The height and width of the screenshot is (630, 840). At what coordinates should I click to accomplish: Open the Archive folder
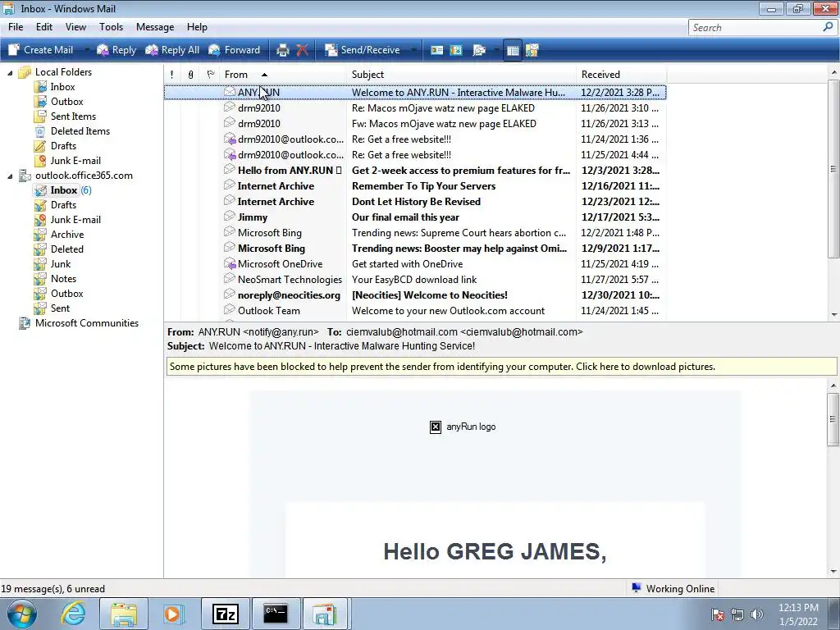click(x=67, y=234)
